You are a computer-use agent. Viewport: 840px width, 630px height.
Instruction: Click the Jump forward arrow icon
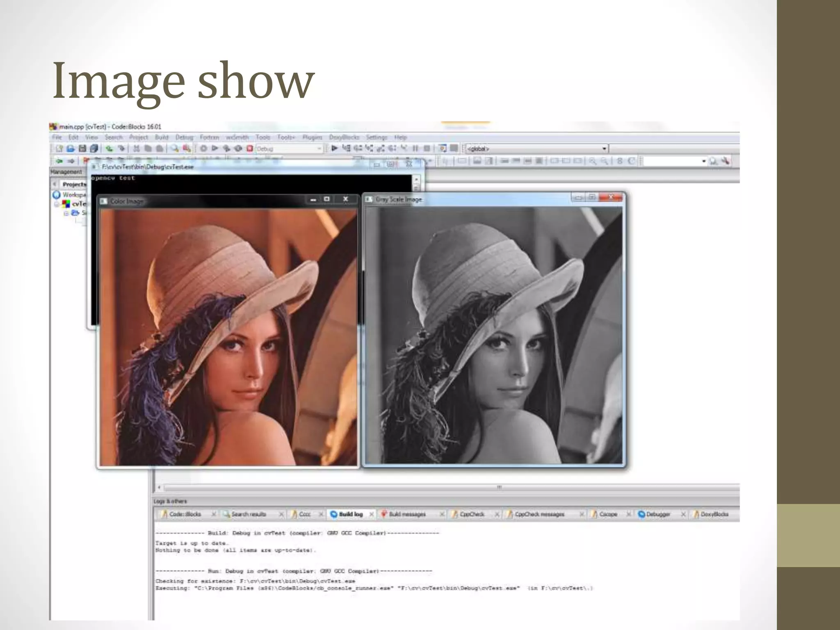click(71, 161)
